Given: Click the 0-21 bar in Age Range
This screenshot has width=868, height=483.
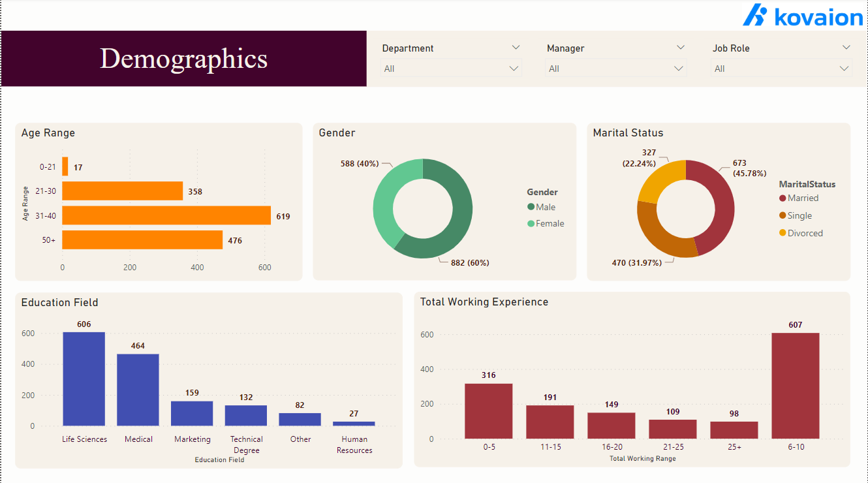Looking at the screenshot, I should [x=65, y=166].
